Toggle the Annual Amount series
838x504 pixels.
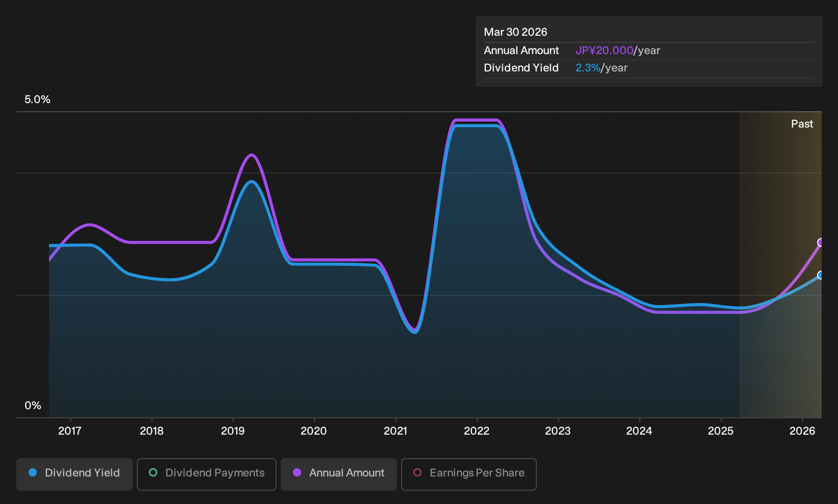pos(339,474)
